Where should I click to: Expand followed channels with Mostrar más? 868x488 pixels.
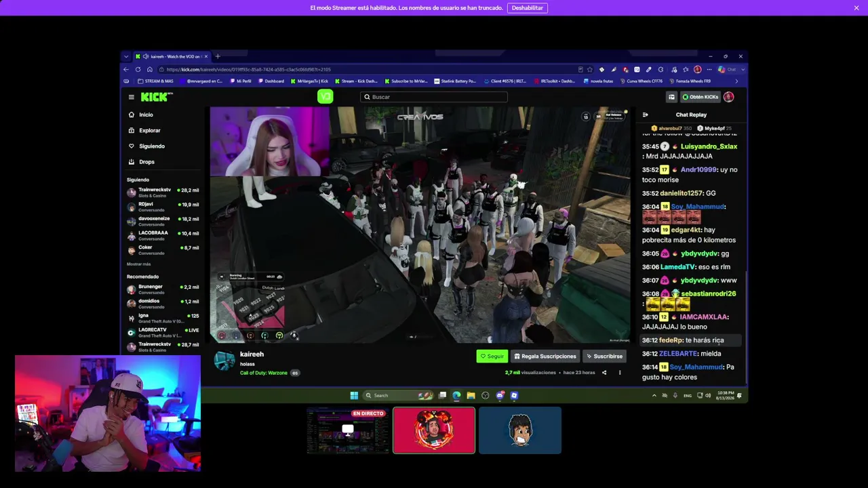(139, 264)
